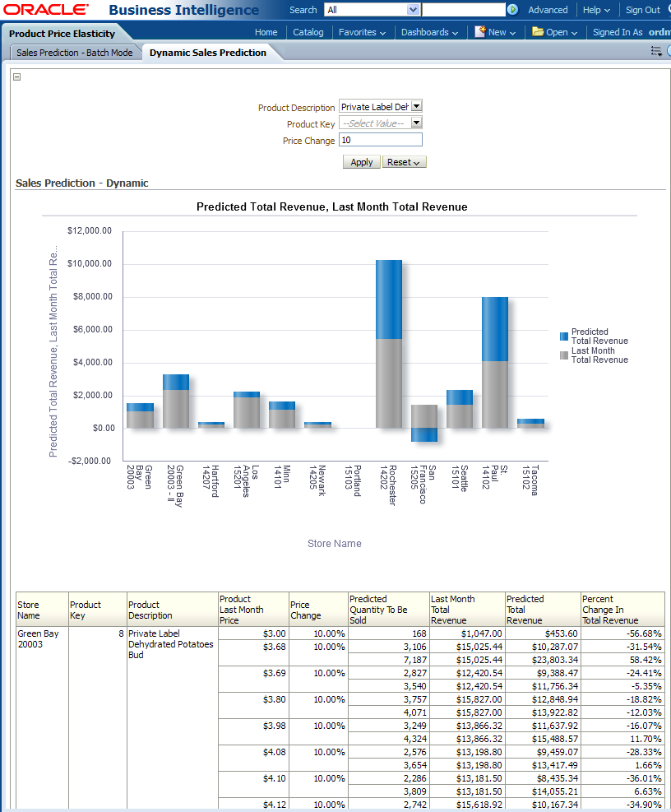This screenshot has height=812, width=671.
Task: Click the Rochester 14202 stacked bar
Action: tap(389, 344)
